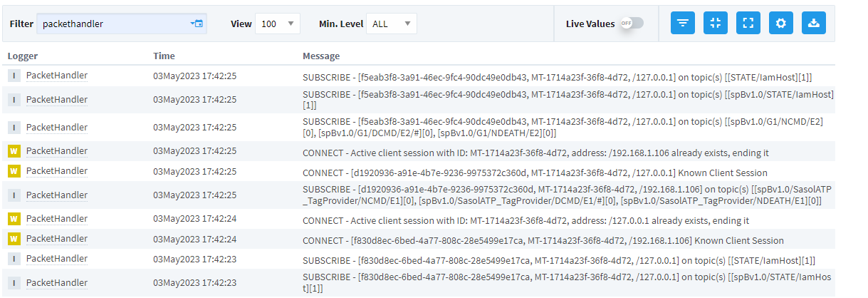Open PacketHandler link on 192.168.1.106 already exists row
The width and height of the screenshot is (868, 298).
pyautogui.click(x=57, y=150)
